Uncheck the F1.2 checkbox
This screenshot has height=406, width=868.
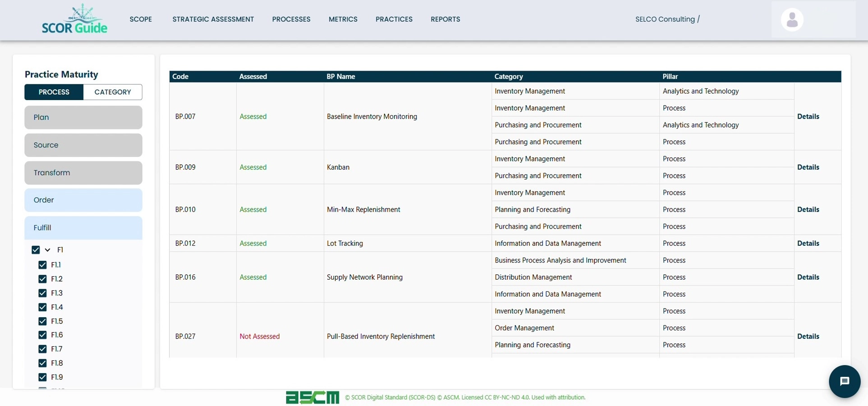[x=43, y=279]
